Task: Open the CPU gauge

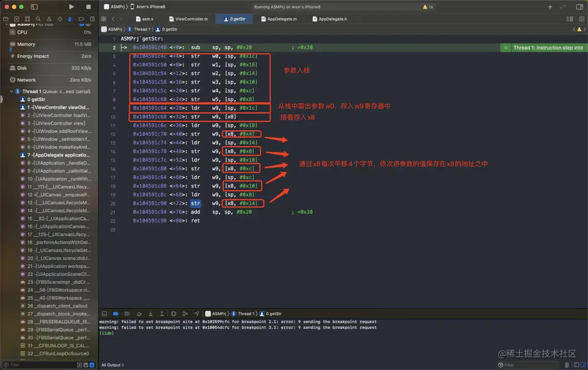Action: (x=50, y=32)
